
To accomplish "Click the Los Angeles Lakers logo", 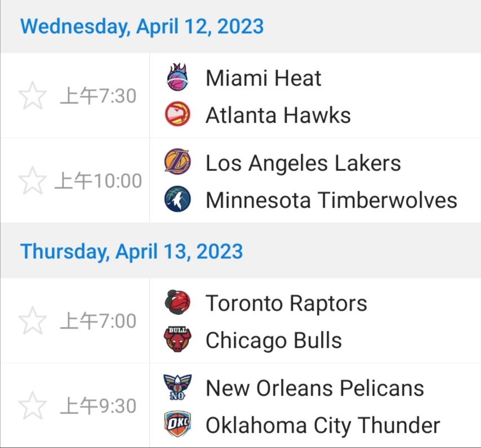I will point(178,163).
